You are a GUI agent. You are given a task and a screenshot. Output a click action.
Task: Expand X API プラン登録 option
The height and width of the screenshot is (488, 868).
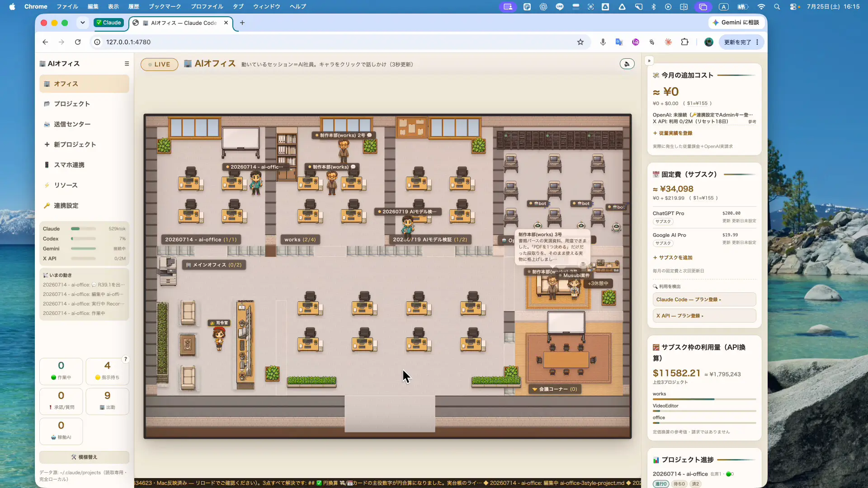tap(704, 316)
